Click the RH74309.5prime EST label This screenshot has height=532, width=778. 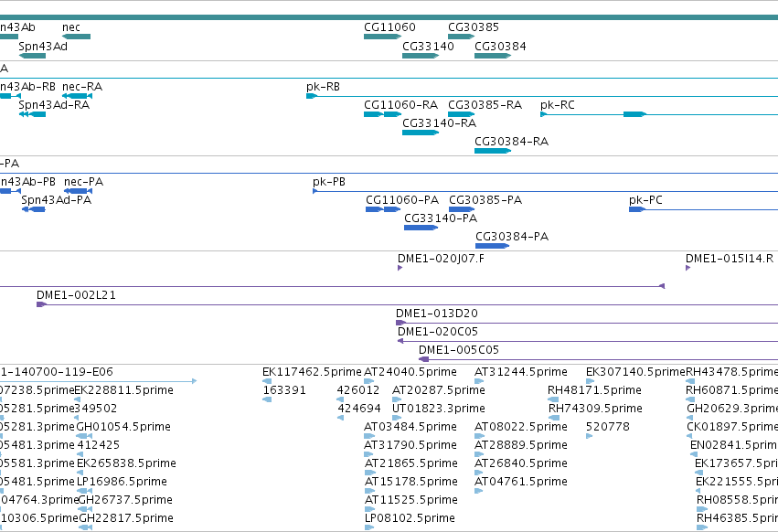pos(595,409)
